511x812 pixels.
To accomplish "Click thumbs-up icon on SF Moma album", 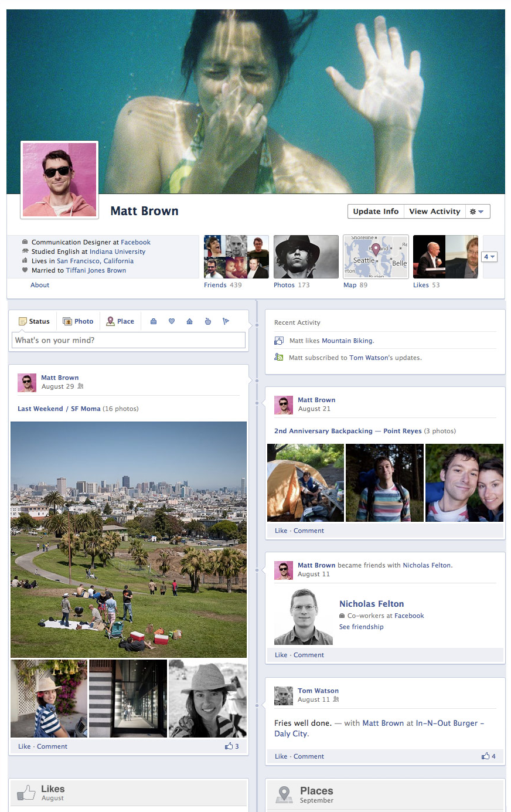I will click(229, 746).
